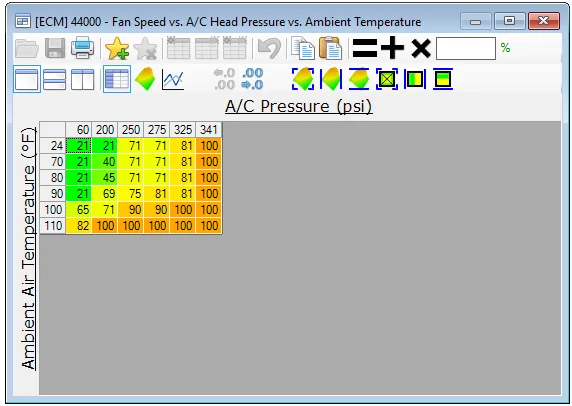This screenshot has width=572, height=406.
Task: Select the 110 °F row header
Action: click(x=53, y=225)
